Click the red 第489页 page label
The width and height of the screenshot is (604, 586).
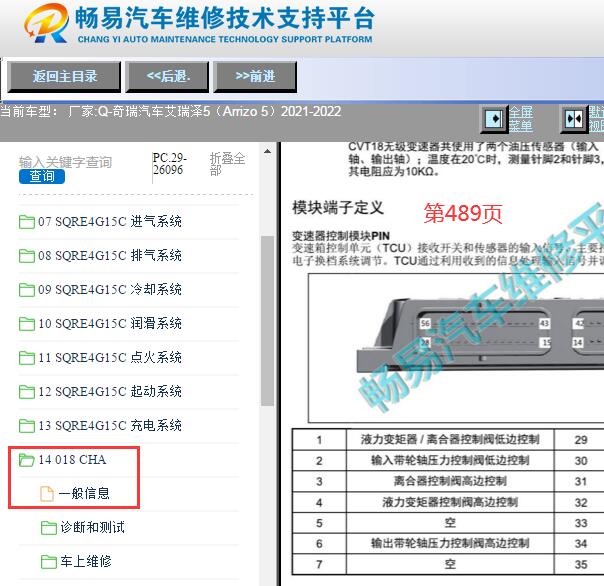463,213
